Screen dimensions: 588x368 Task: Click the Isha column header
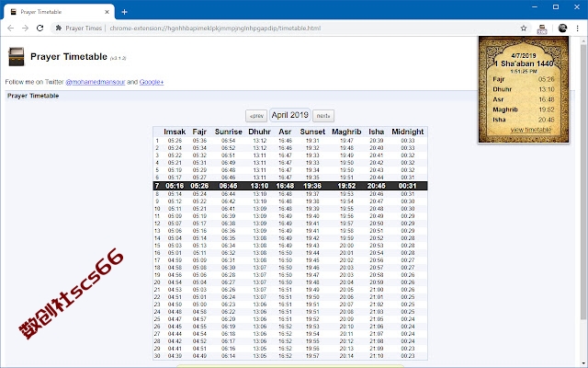click(376, 132)
